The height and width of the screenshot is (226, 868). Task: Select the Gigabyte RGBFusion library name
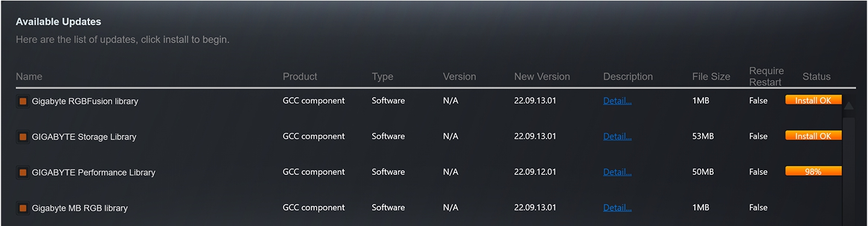[x=85, y=102]
